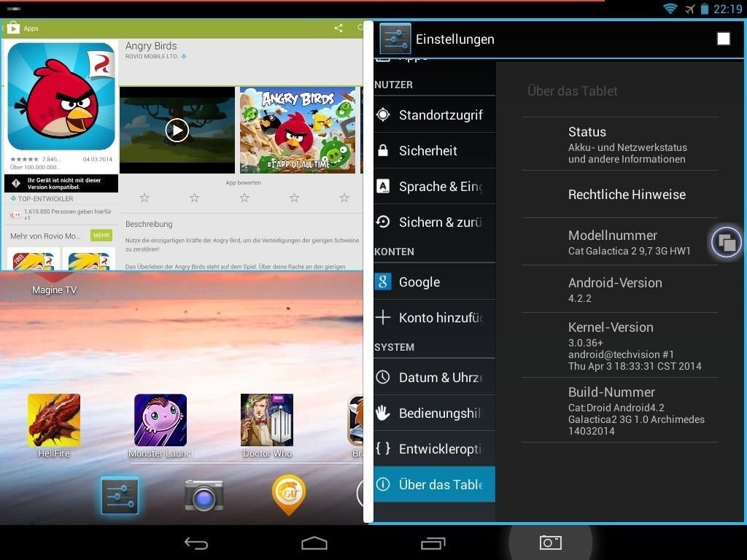The image size is (747, 560).
Task: Rate Angry Birds one star
Action: tap(144, 198)
